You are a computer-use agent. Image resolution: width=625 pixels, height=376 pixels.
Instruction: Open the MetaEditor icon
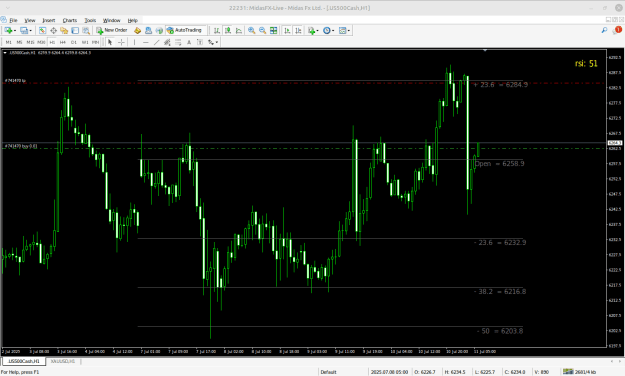(138, 30)
